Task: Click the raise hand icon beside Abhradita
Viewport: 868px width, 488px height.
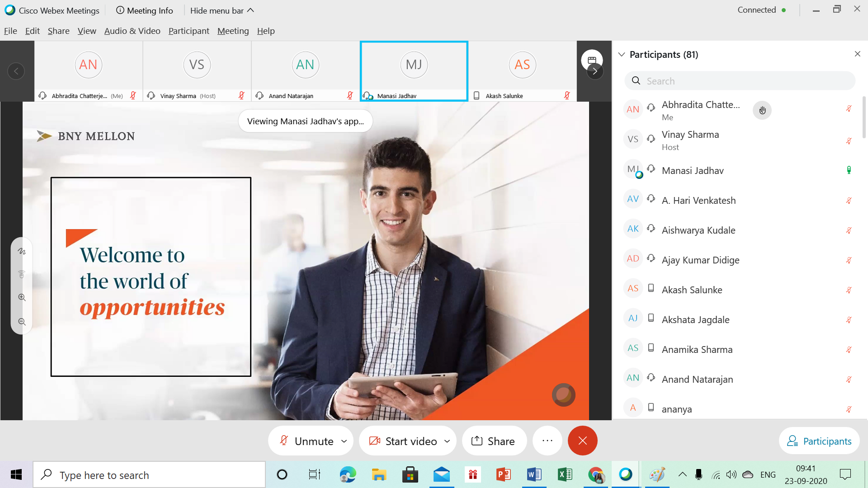Action: point(762,110)
